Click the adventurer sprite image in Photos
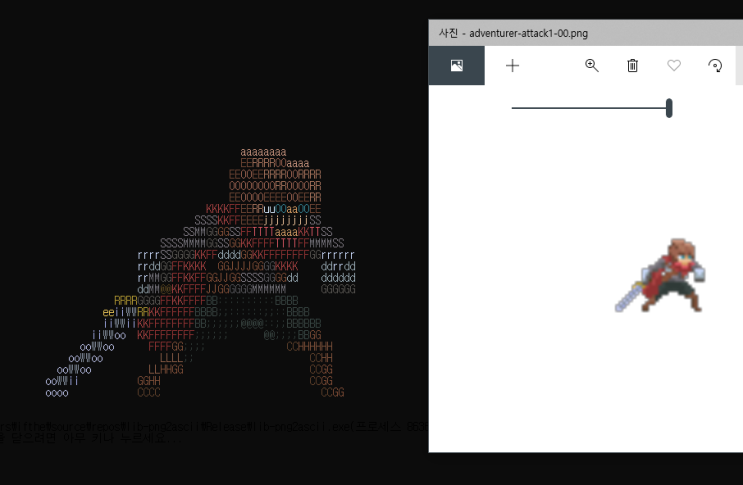 660,275
